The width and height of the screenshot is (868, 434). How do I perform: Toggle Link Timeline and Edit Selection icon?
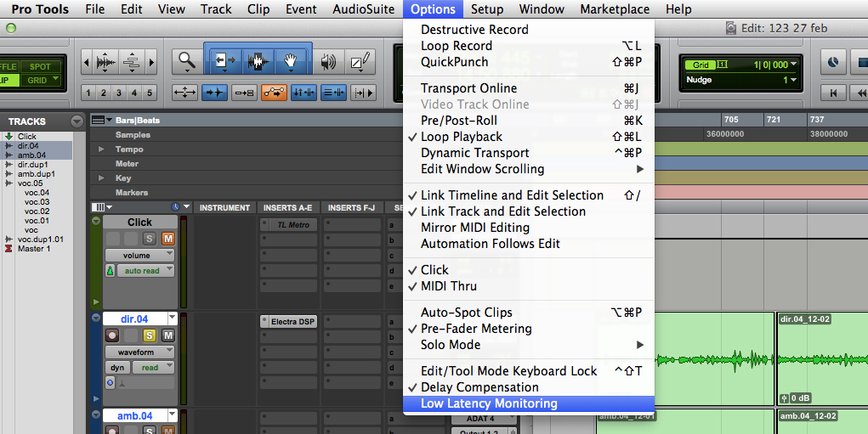tap(304, 93)
